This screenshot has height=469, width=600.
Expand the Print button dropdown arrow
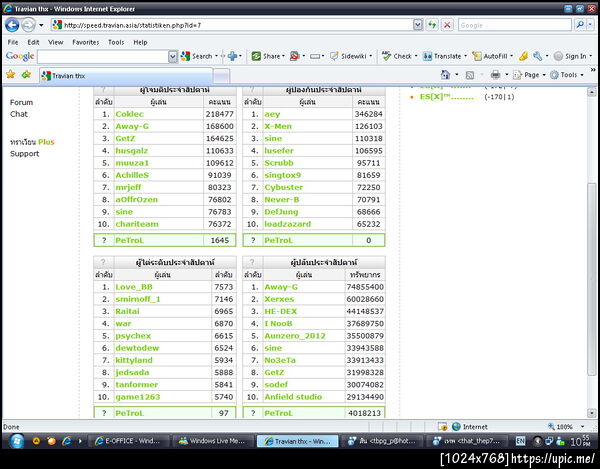(x=507, y=75)
